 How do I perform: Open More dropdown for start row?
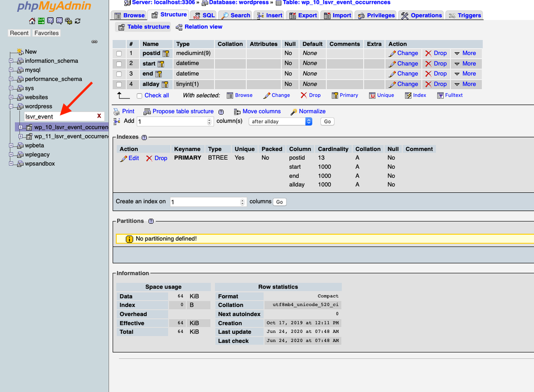click(465, 63)
